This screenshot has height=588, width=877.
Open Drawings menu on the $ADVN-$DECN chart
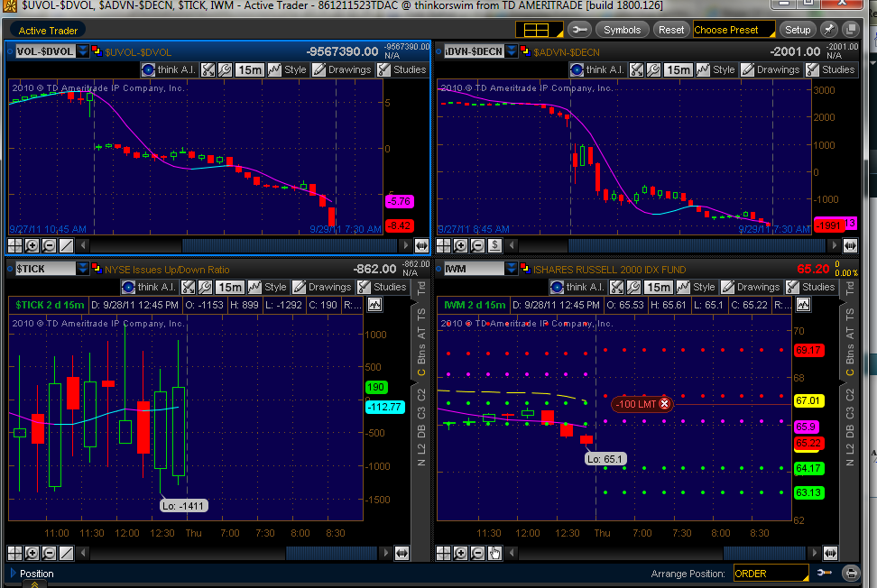(x=771, y=69)
